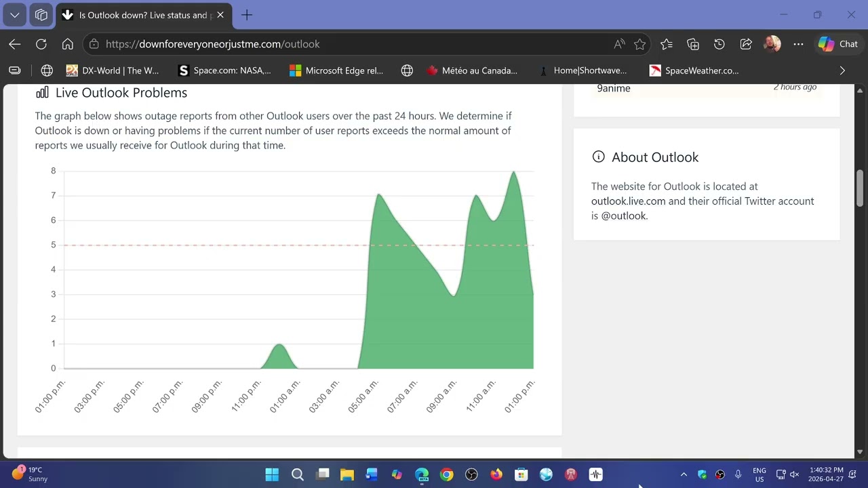
Task: Expand the bookmarks bar overflow chevron
Action: (842, 70)
